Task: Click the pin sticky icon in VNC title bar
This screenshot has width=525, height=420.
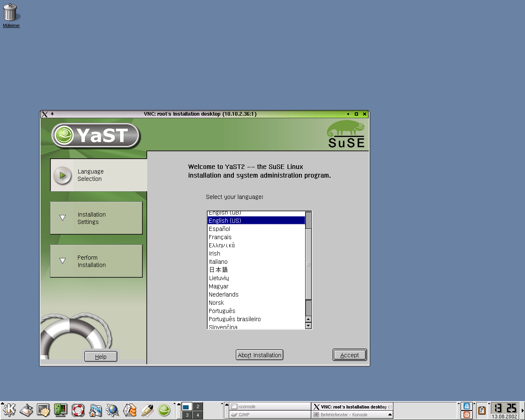Action: pos(52,114)
